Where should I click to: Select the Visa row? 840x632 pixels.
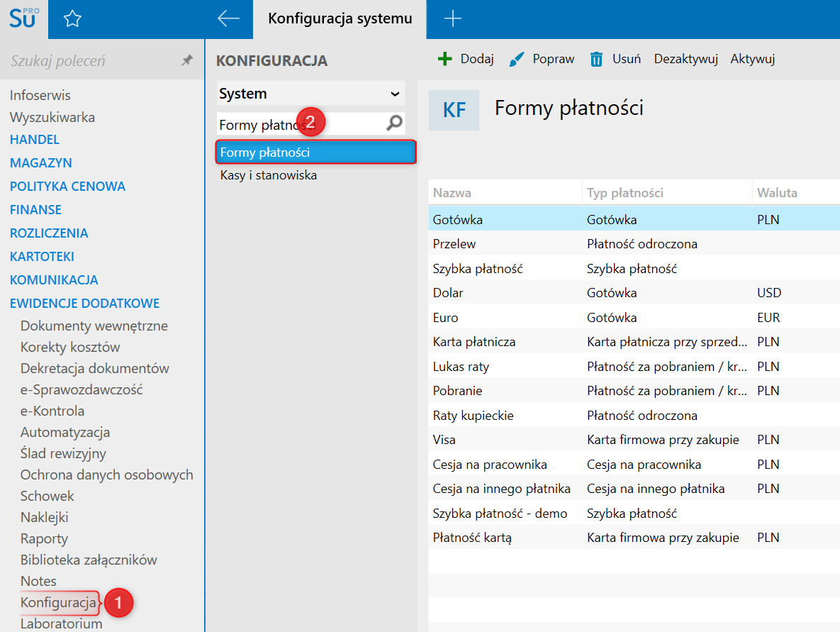coord(634,440)
